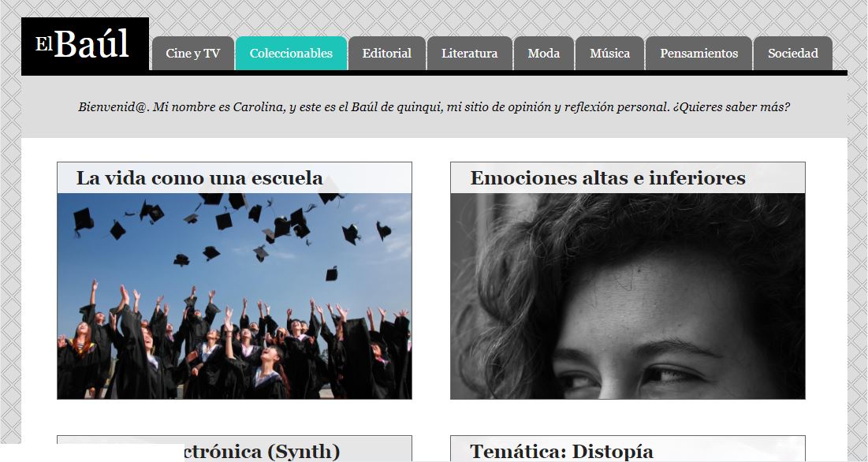Navigate to the Música tab
Viewport: 868px width, 462px height.
click(x=609, y=54)
